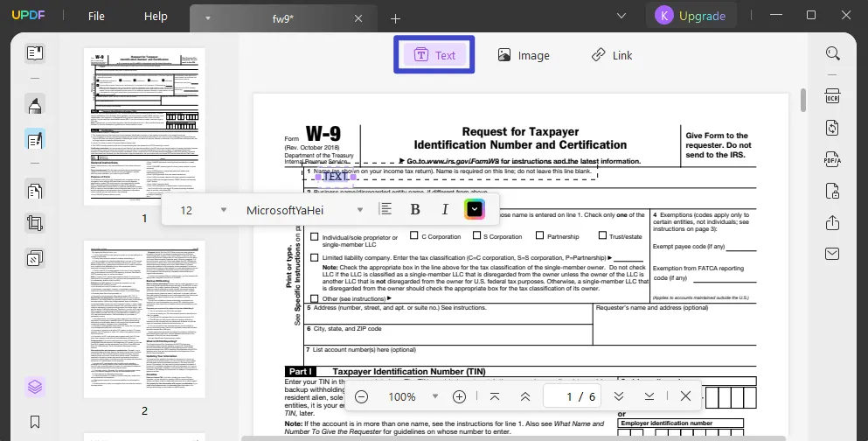Open the Convert PDF icon
The height and width of the screenshot is (441, 868).
pyautogui.click(x=832, y=128)
